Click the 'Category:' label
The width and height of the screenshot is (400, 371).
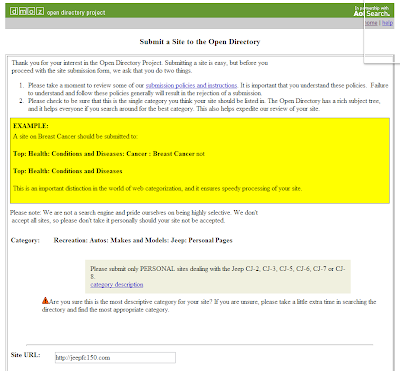[x=25, y=240]
